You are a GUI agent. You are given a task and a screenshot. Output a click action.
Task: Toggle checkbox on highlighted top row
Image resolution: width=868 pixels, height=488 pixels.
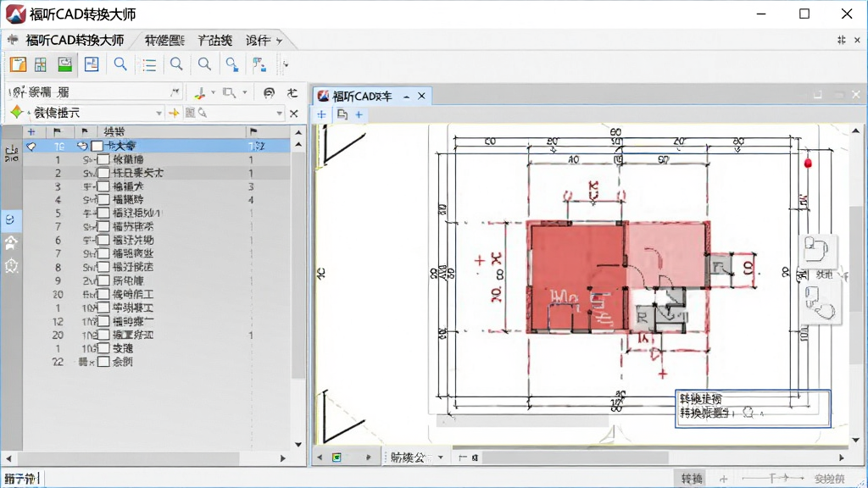97,146
